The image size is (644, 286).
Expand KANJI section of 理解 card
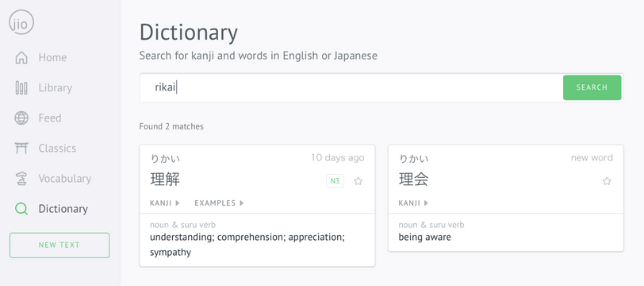pyautogui.click(x=165, y=203)
